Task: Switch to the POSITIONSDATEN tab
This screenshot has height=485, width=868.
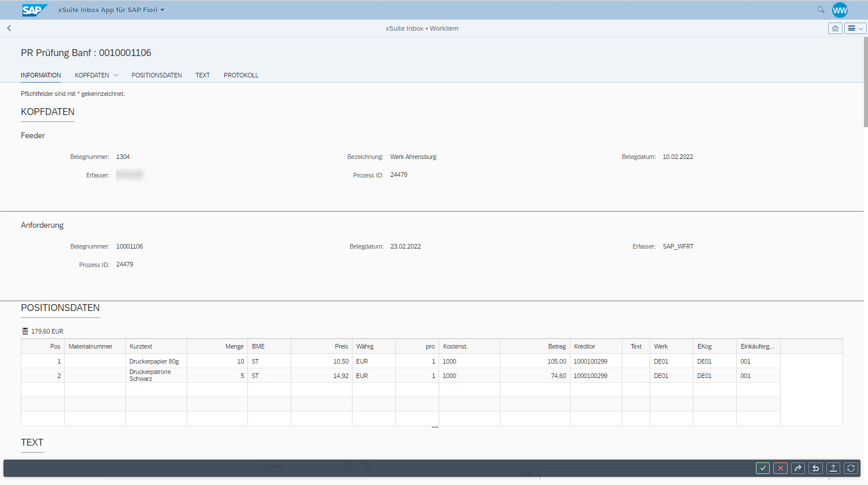Action: (157, 75)
